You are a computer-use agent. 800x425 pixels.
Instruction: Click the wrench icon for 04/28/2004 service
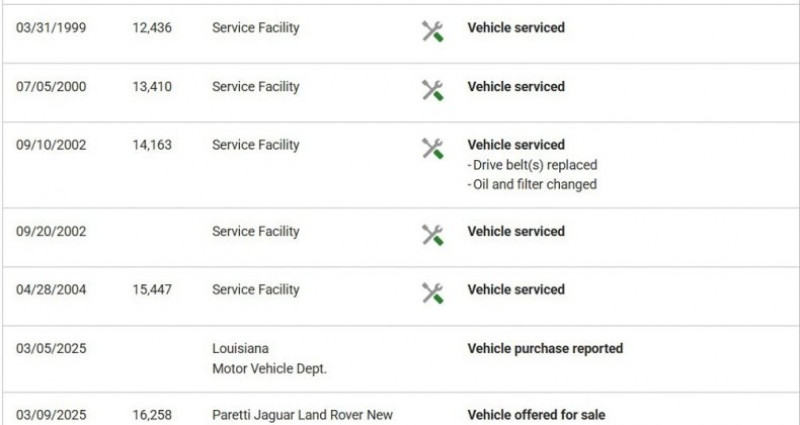(432, 292)
